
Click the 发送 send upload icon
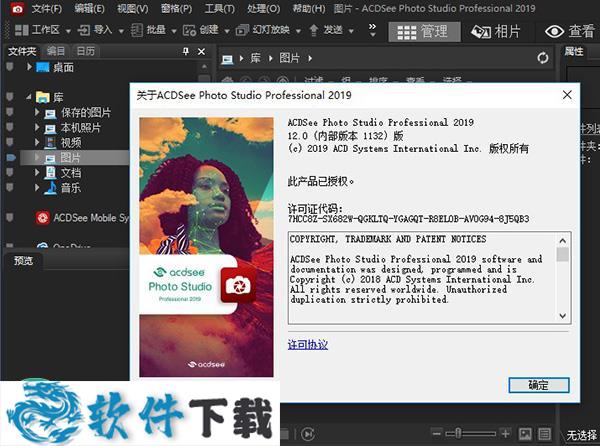click(314, 30)
